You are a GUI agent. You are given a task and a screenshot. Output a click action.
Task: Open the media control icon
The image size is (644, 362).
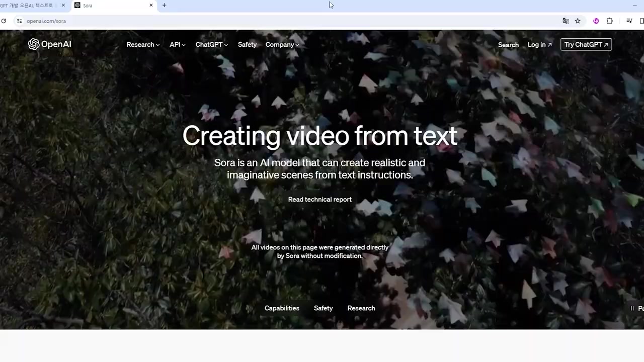pyautogui.click(x=629, y=21)
